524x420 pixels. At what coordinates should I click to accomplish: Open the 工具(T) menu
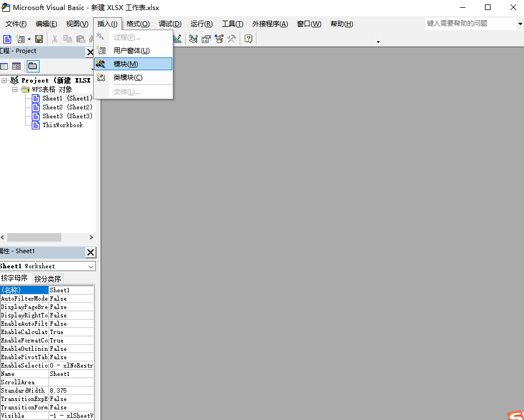pos(232,24)
